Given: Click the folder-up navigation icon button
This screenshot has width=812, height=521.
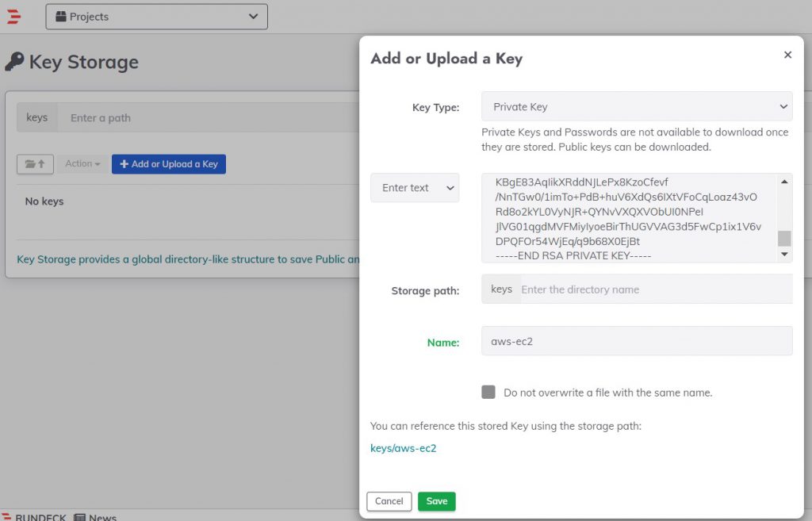Looking at the screenshot, I should [35, 164].
